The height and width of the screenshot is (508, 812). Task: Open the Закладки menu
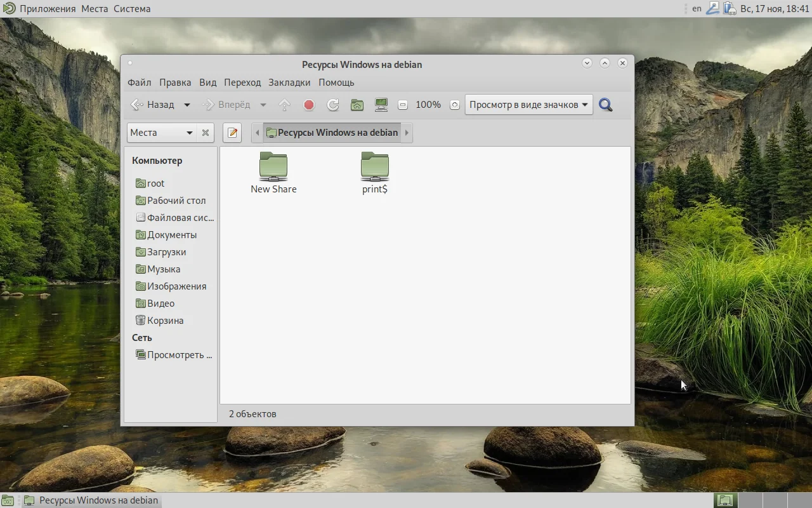coord(289,83)
